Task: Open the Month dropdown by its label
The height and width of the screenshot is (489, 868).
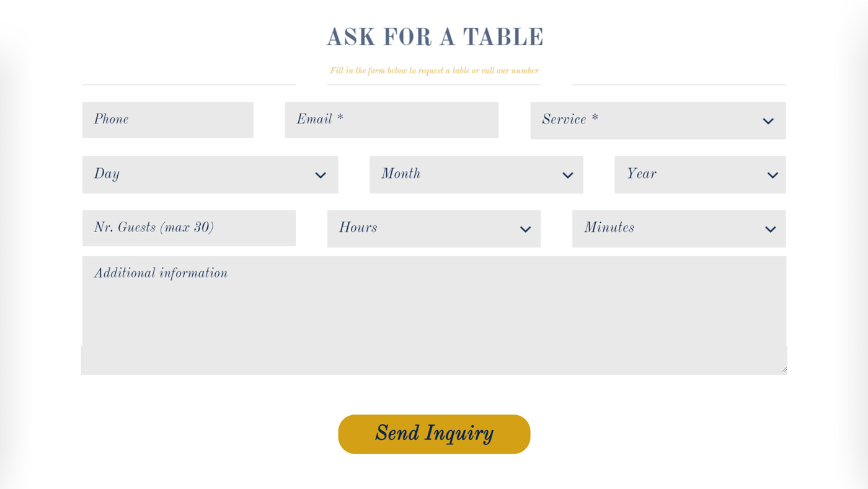Action: [401, 174]
